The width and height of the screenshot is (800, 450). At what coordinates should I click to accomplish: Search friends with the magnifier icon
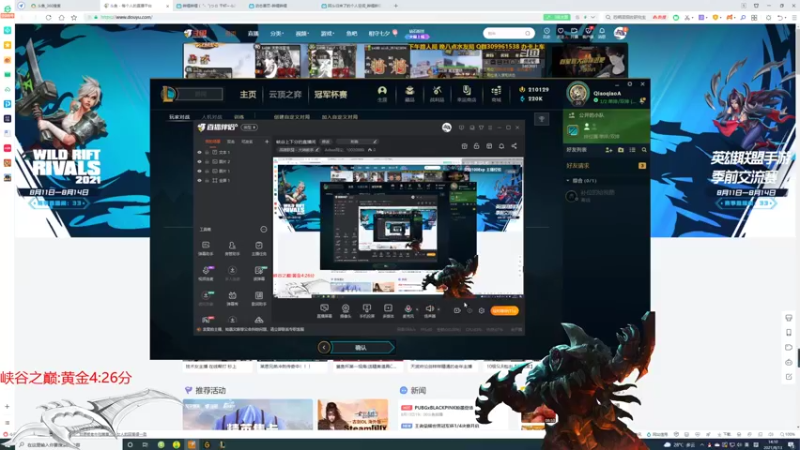click(x=644, y=150)
